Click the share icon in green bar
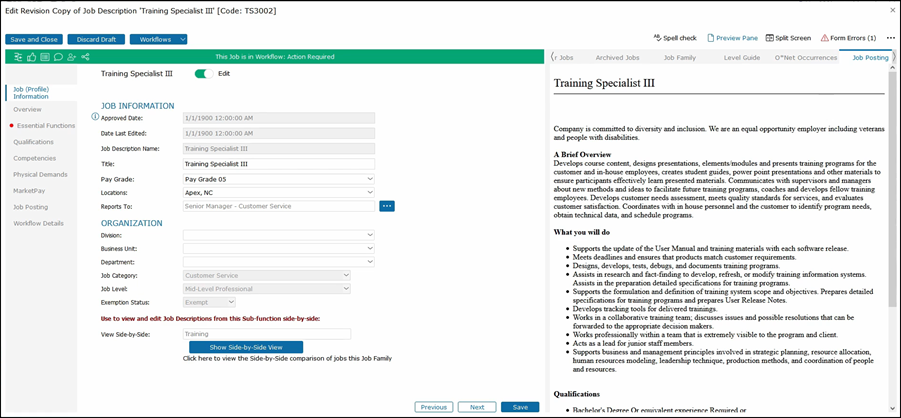This screenshot has width=901, height=418. click(x=85, y=57)
